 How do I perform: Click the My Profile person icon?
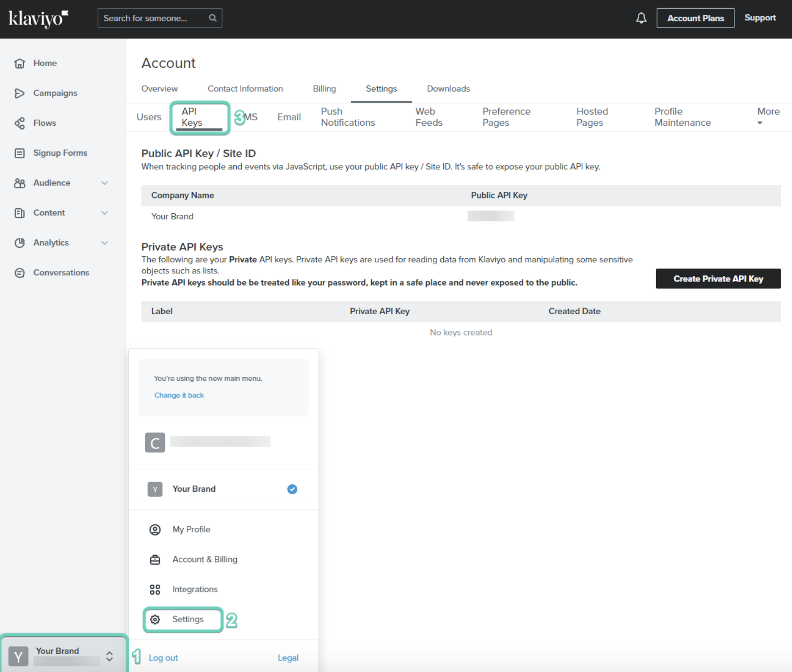tap(155, 529)
